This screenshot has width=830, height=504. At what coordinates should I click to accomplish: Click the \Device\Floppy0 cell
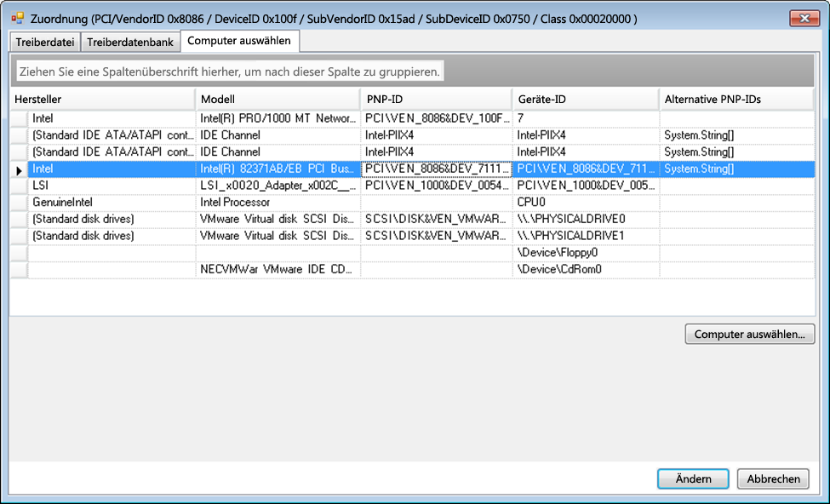point(584,252)
